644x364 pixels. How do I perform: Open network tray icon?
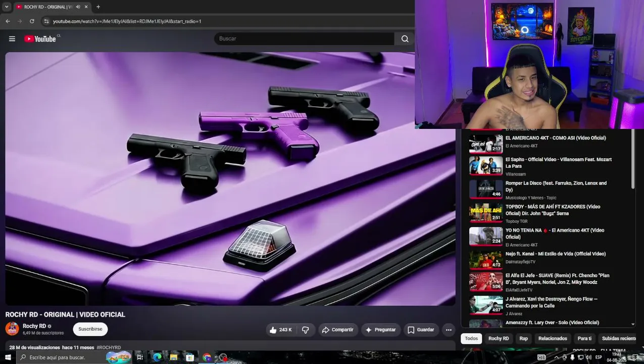[580, 357]
